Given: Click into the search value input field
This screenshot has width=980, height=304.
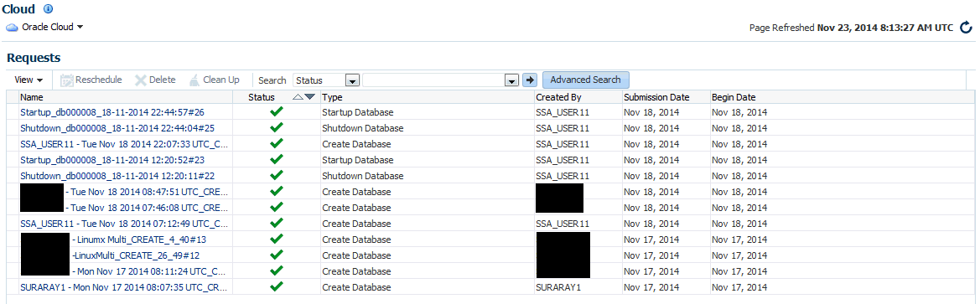Looking at the screenshot, I should coord(434,80).
